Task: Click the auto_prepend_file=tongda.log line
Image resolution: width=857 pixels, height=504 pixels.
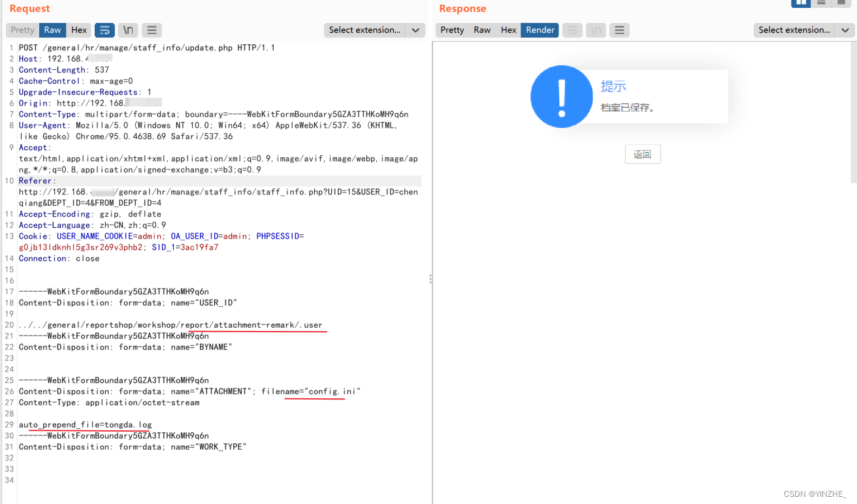Action: click(x=86, y=425)
